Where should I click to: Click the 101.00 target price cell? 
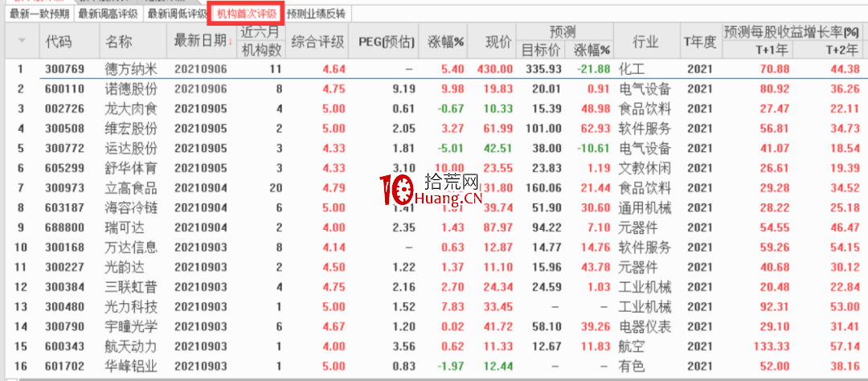pyautogui.click(x=544, y=129)
